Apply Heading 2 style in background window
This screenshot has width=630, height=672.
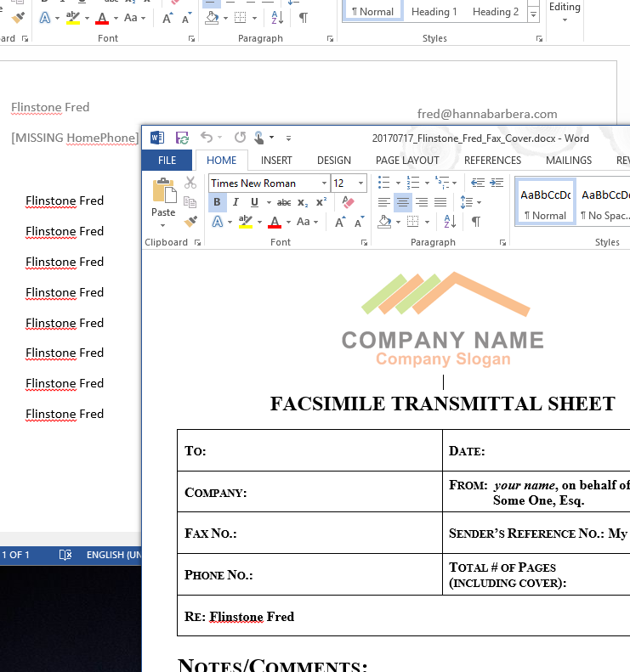coord(496,12)
